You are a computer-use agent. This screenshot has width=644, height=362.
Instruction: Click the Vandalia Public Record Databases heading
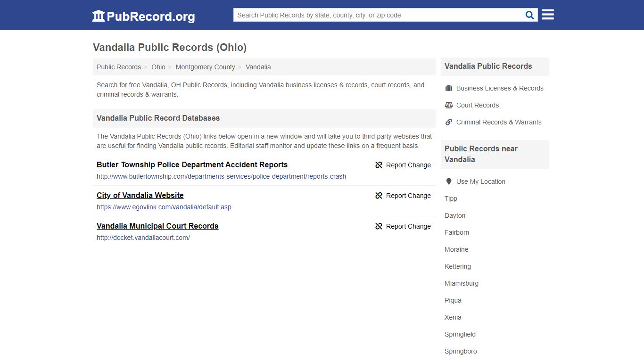[158, 118]
